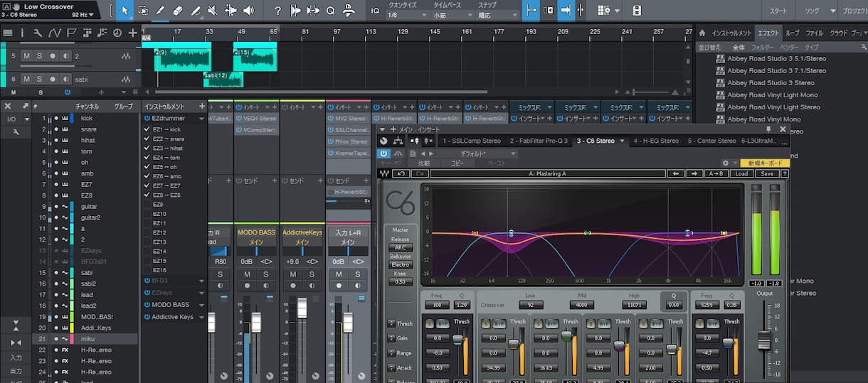Click the C6 plugin undo arrow
Screen dimensions: 868x383
(x=401, y=173)
